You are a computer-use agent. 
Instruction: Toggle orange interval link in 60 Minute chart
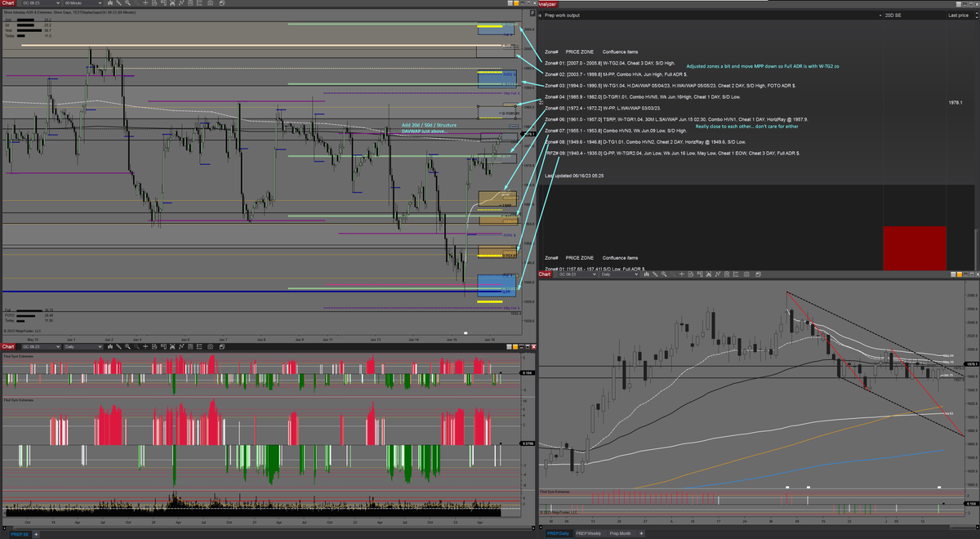pyautogui.click(x=516, y=3)
